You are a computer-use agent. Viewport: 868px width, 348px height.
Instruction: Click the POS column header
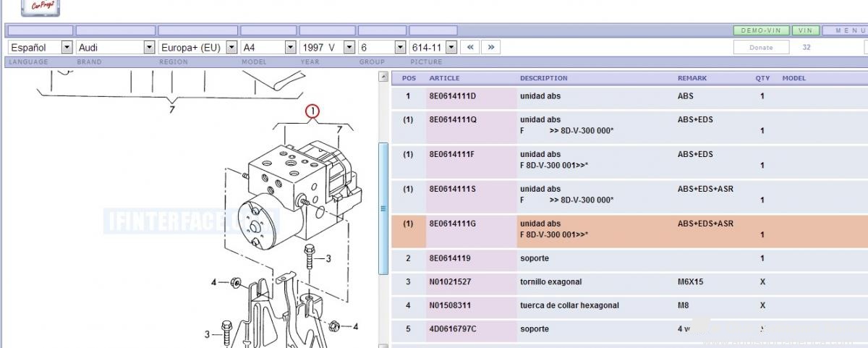pyautogui.click(x=409, y=78)
